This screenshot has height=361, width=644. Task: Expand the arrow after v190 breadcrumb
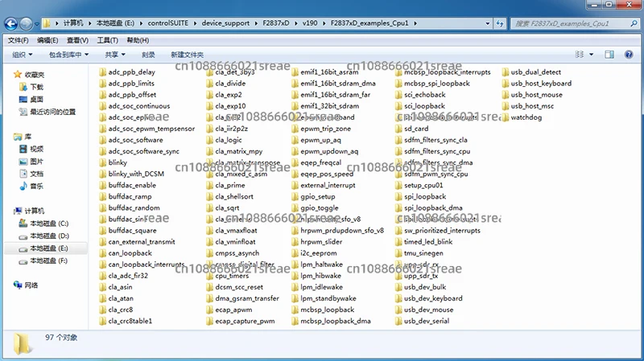coord(324,23)
